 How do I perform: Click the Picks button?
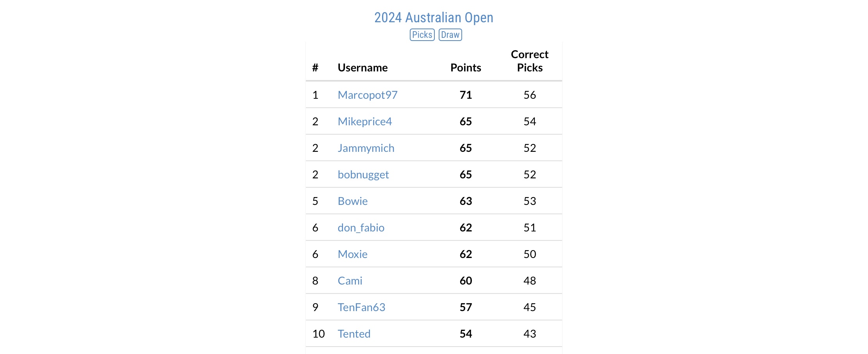click(422, 35)
